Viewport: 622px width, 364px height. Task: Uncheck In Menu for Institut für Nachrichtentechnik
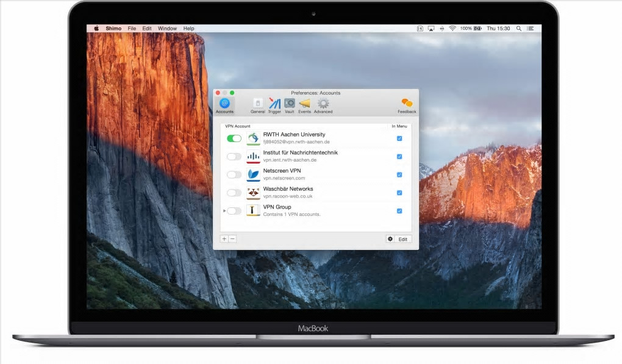click(399, 157)
